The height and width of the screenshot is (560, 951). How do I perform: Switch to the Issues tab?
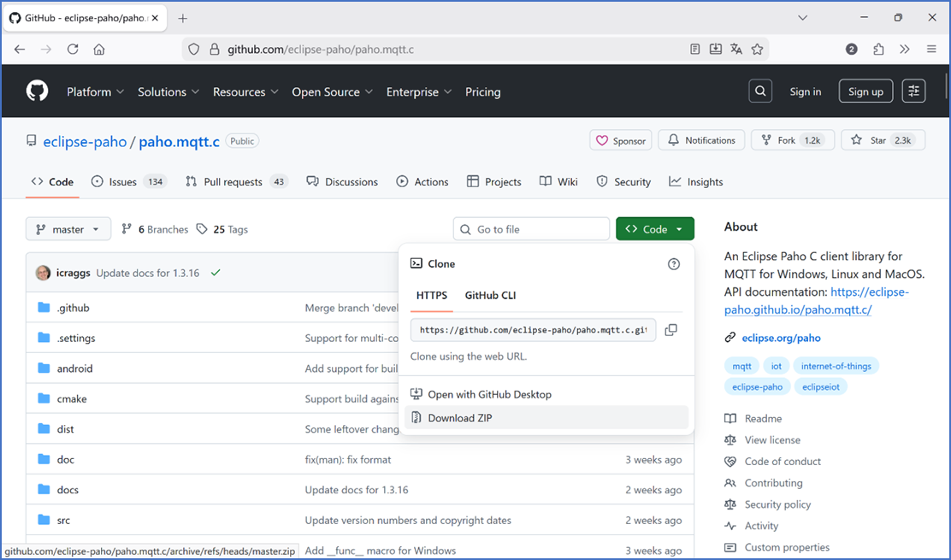click(128, 182)
